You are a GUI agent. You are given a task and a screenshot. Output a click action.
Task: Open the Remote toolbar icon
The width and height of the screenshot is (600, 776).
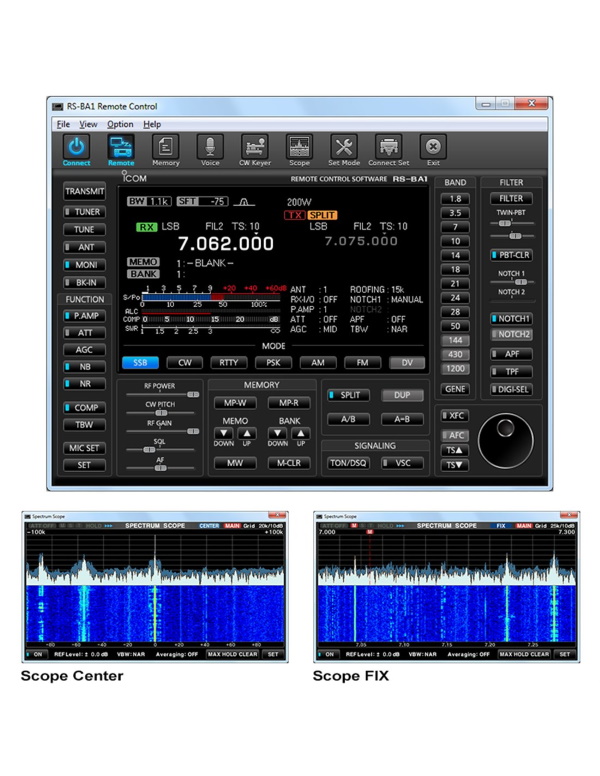121,147
